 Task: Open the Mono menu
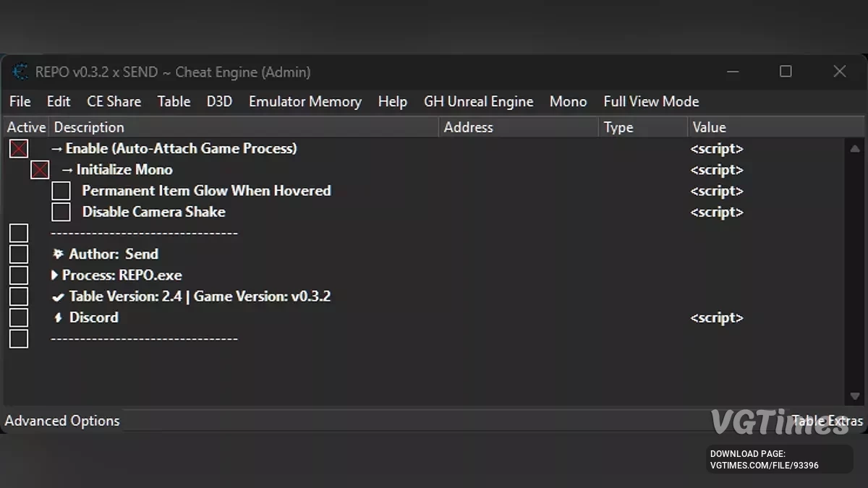click(x=568, y=101)
